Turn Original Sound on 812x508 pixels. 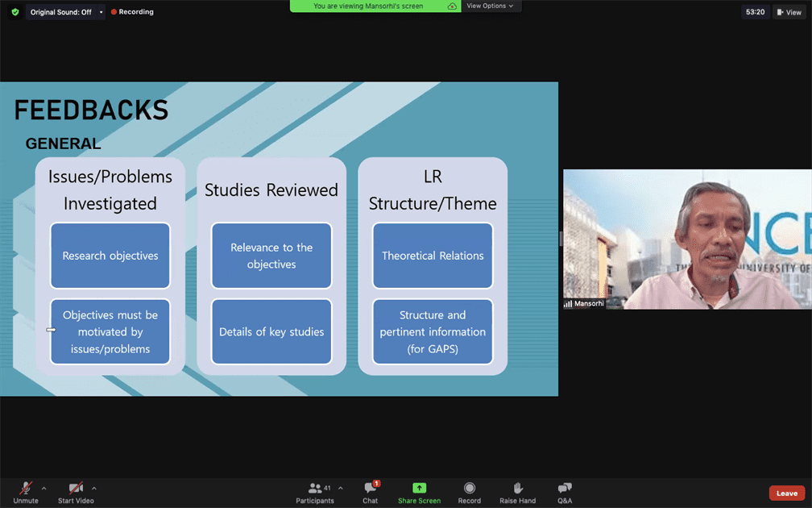(x=59, y=11)
